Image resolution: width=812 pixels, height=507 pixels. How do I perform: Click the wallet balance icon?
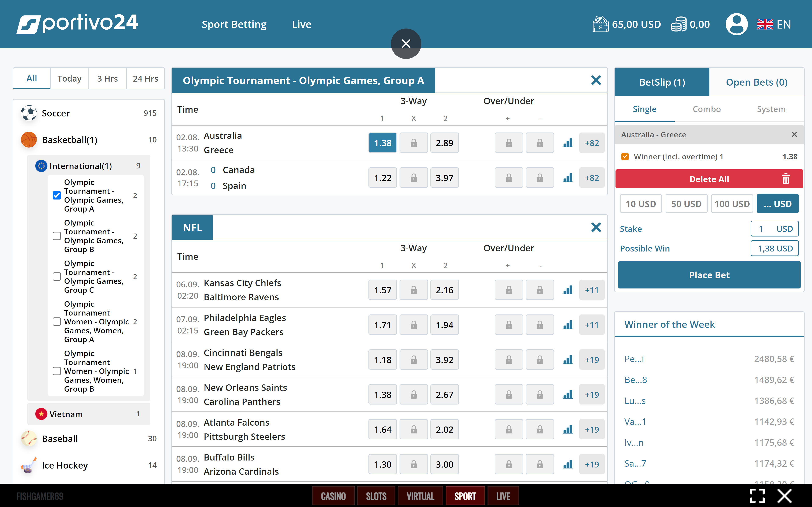coord(600,24)
